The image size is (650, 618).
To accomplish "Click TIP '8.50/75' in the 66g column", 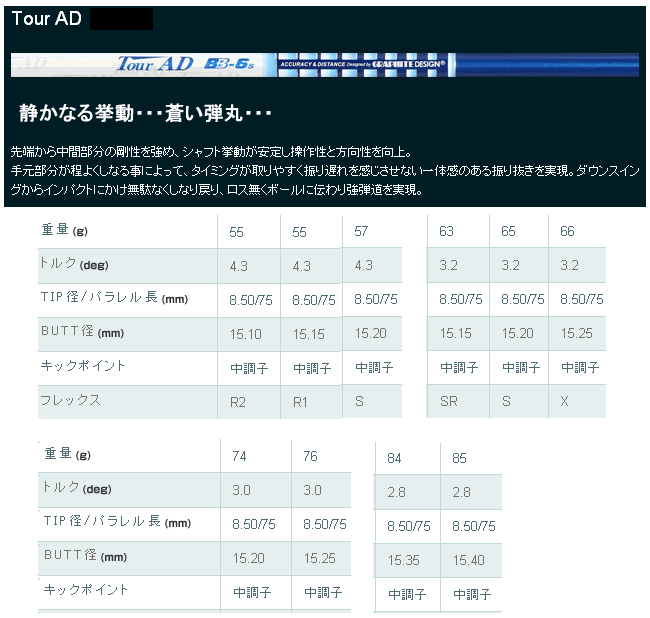I will tap(582, 299).
